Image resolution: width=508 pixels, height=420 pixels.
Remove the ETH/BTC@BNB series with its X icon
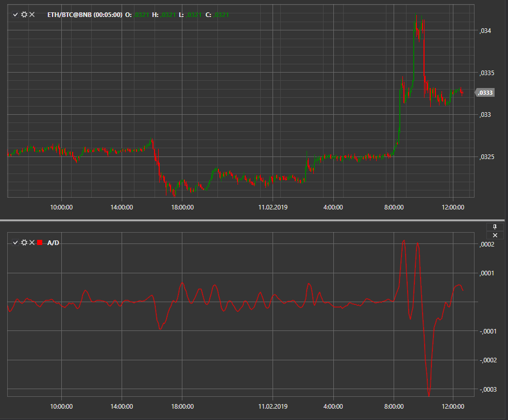coord(32,14)
